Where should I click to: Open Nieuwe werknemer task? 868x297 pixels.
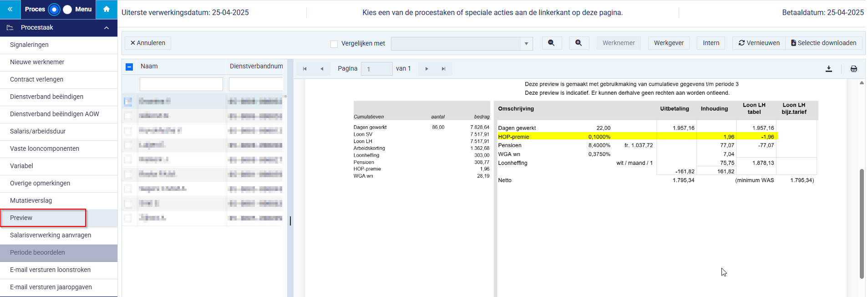[59, 62]
